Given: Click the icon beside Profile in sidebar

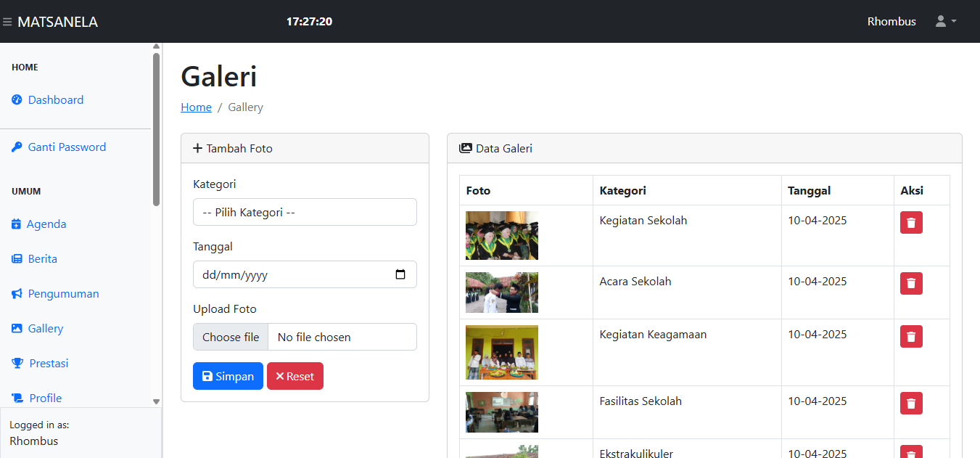Looking at the screenshot, I should (x=17, y=398).
